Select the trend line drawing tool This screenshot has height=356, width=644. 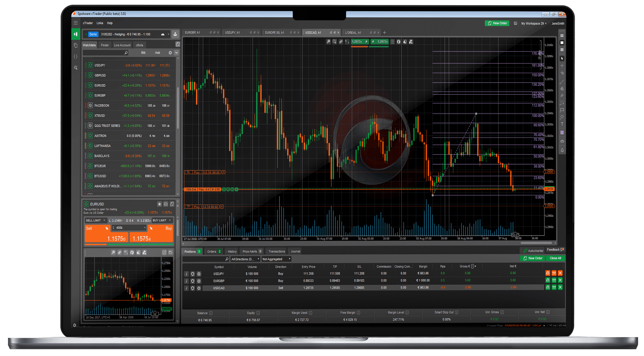point(562,82)
